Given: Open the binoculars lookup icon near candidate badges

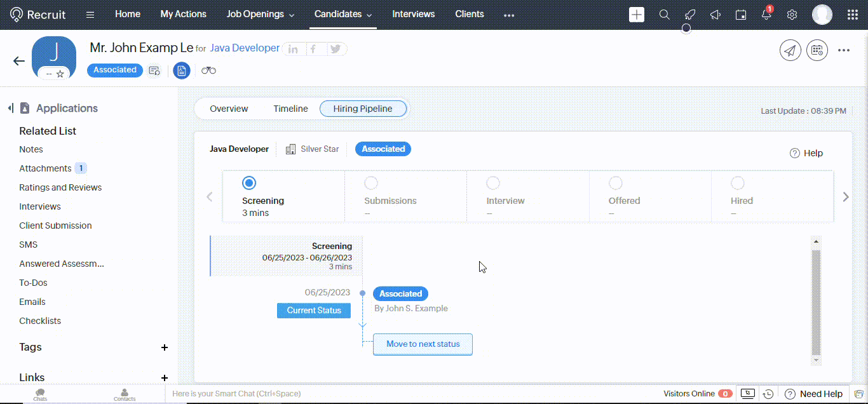Looking at the screenshot, I should (x=208, y=71).
